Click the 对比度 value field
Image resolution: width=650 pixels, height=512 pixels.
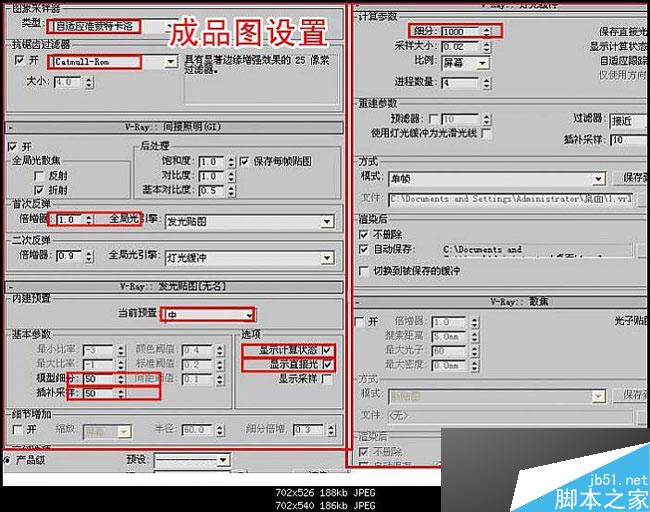(211, 176)
